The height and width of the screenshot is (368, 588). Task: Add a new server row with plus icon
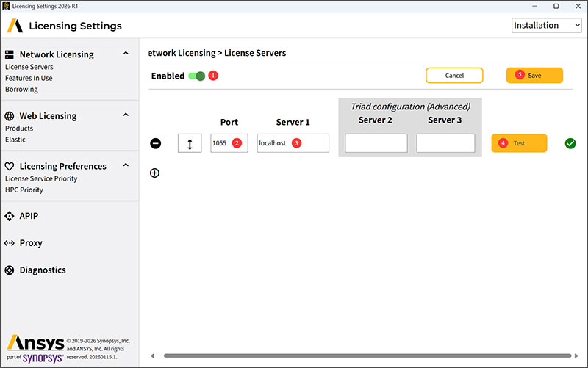coord(154,173)
